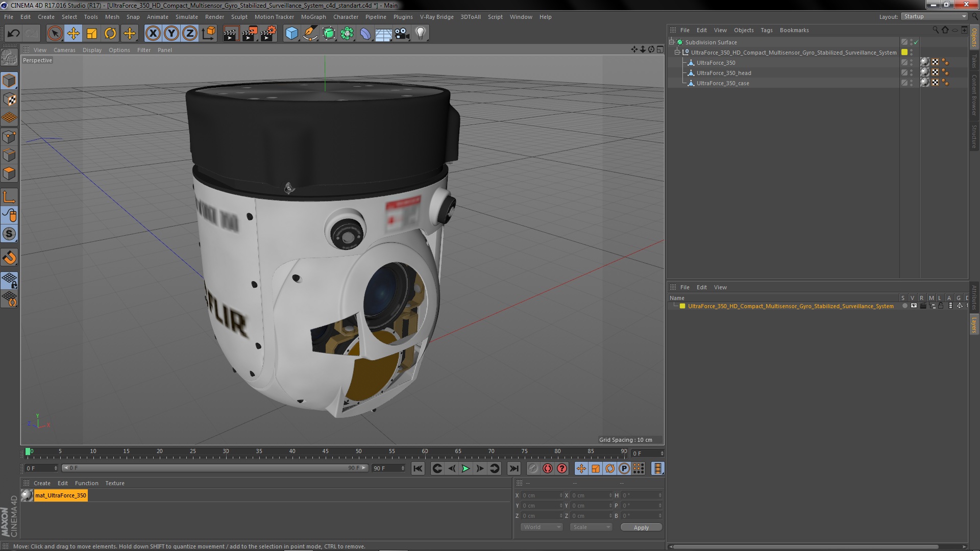
Task: Click Render View clapperboard icon
Action: (x=231, y=34)
